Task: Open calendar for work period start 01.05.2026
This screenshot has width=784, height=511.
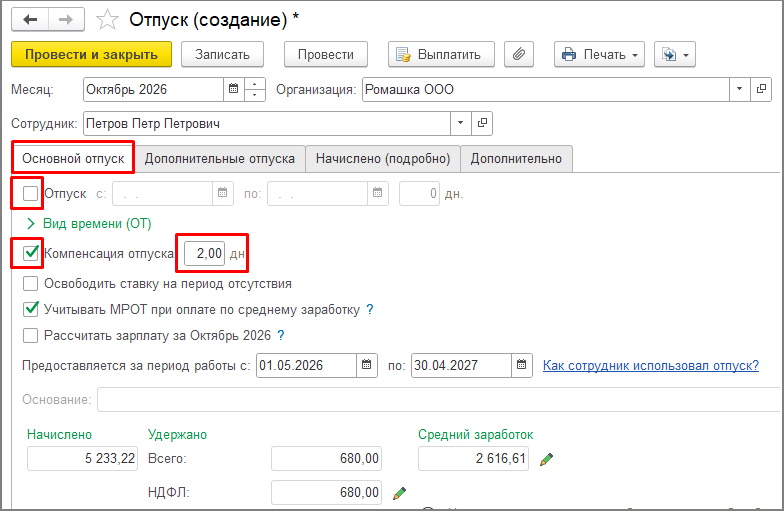Action: (x=366, y=366)
